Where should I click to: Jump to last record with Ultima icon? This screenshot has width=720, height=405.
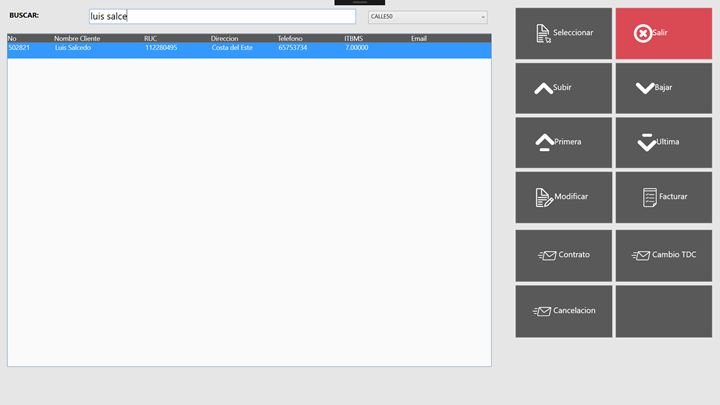click(x=647, y=142)
